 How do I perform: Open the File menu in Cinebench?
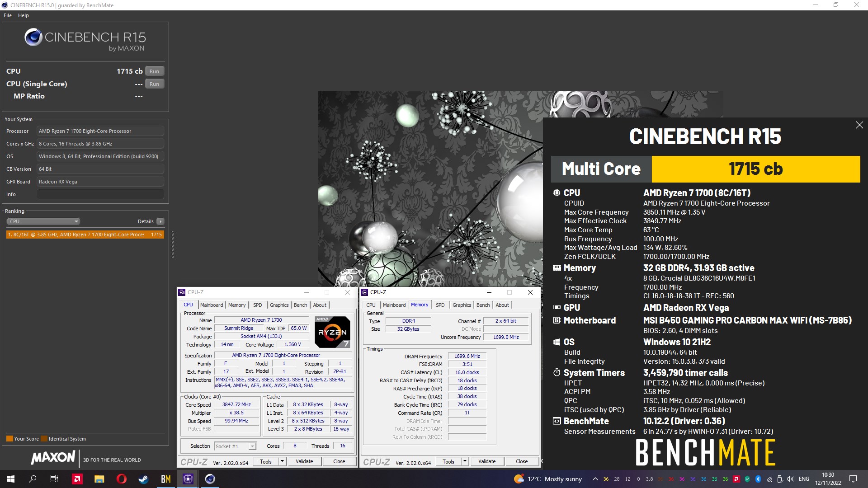click(x=8, y=15)
